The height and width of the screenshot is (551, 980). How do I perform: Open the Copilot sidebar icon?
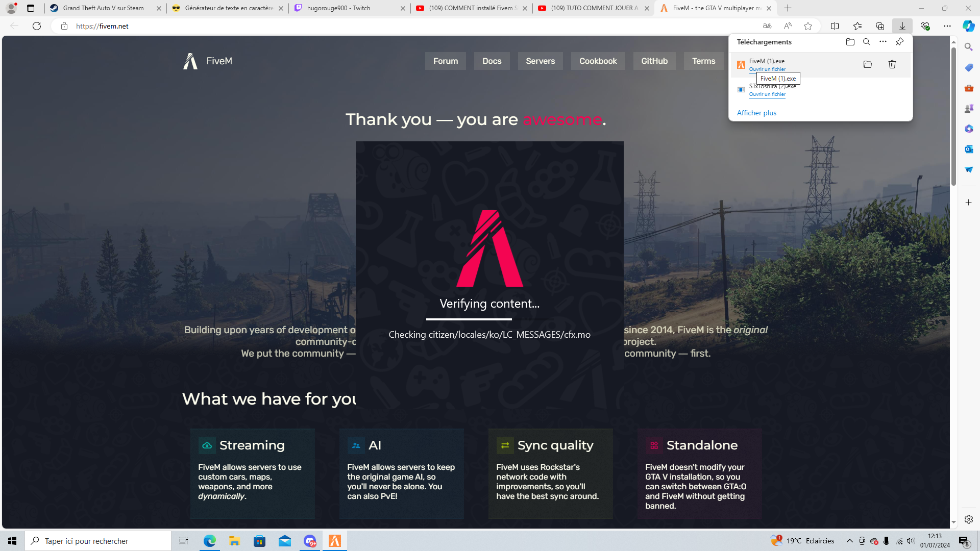(968, 26)
